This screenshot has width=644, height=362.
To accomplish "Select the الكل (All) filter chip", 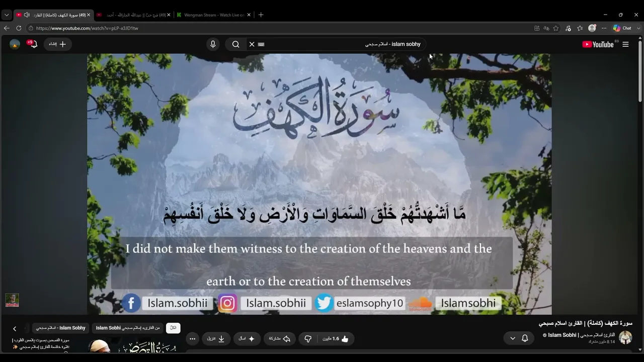I will click(173, 328).
